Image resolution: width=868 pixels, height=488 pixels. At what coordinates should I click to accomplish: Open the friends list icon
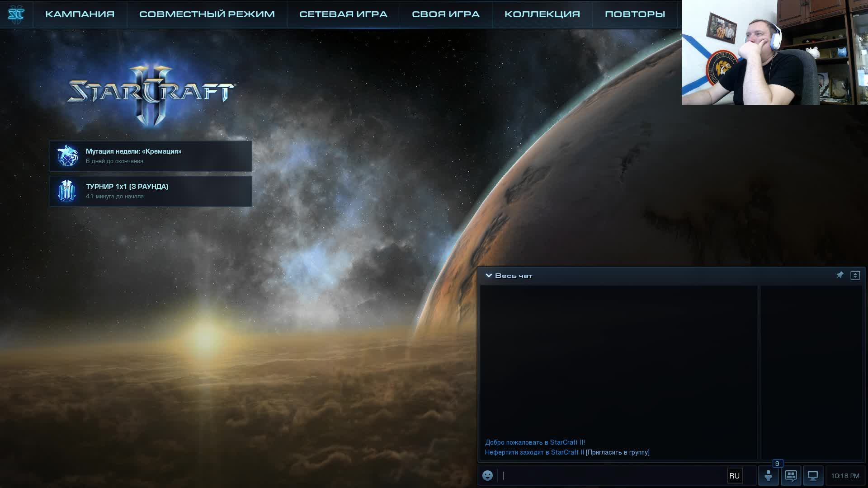point(768,475)
